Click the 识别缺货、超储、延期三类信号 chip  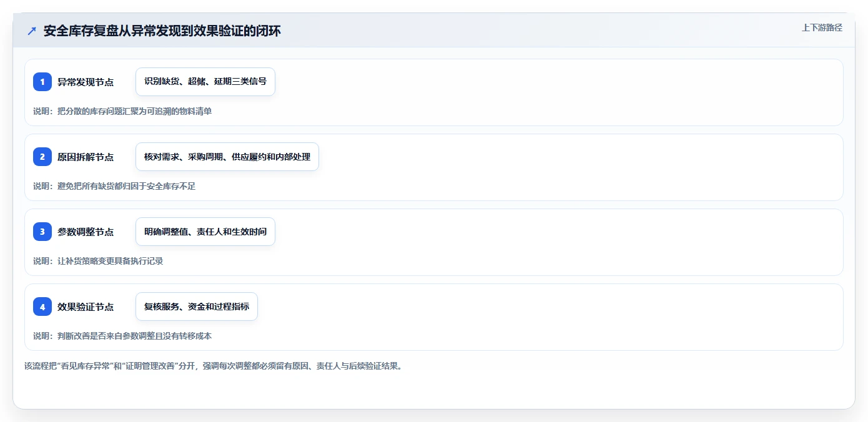(205, 82)
